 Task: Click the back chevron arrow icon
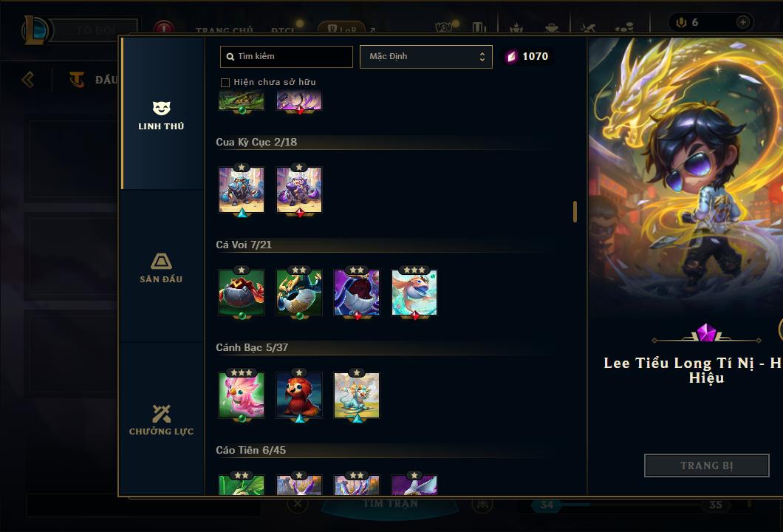point(28,79)
